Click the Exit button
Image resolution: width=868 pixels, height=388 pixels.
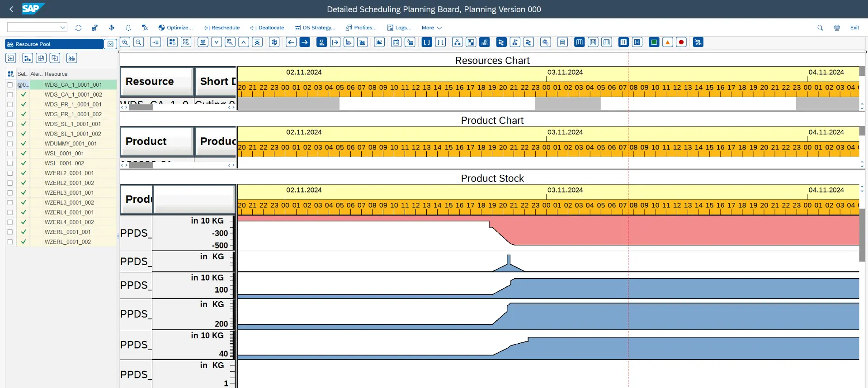pyautogui.click(x=854, y=28)
